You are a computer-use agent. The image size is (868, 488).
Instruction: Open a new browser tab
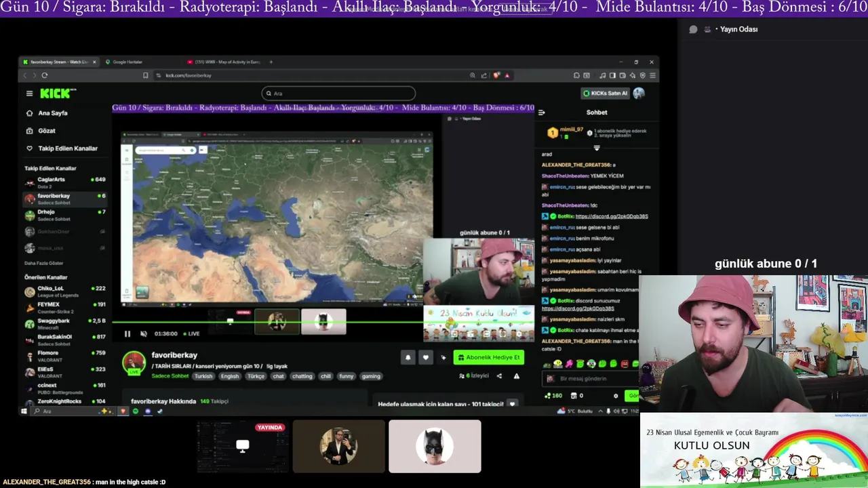tap(271, 62)
